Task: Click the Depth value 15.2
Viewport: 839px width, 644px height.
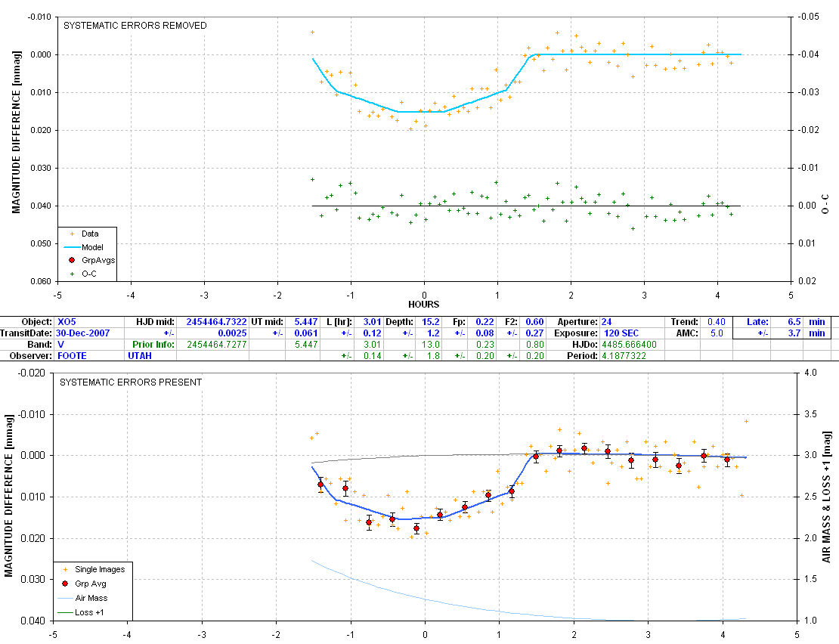Action: (431, 322)
